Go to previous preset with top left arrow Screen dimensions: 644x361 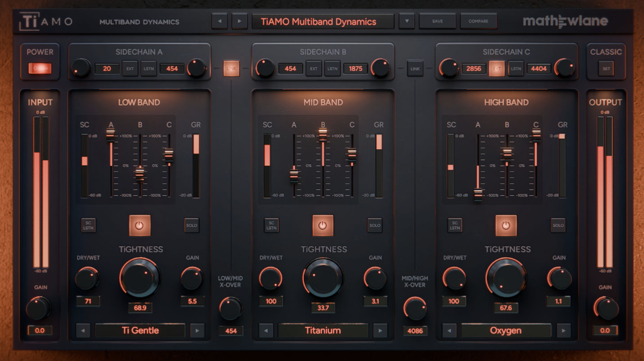pos(219,22)
